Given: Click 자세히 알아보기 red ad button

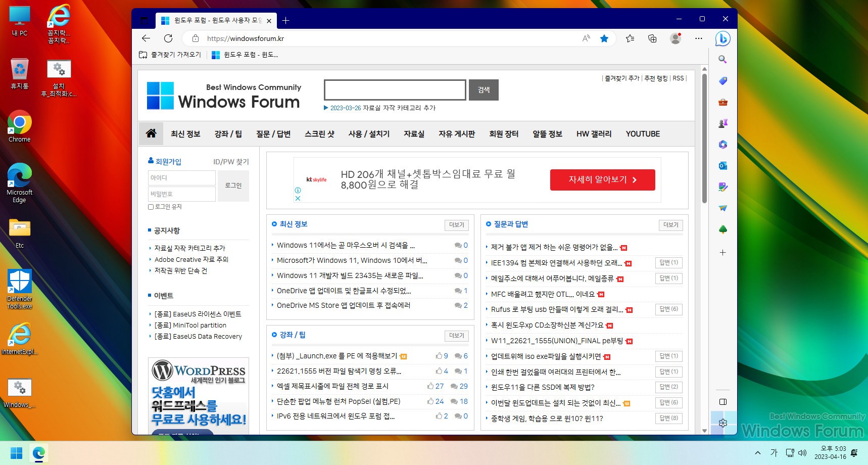Looking at the screenshot, I should (x=602, y=180).
